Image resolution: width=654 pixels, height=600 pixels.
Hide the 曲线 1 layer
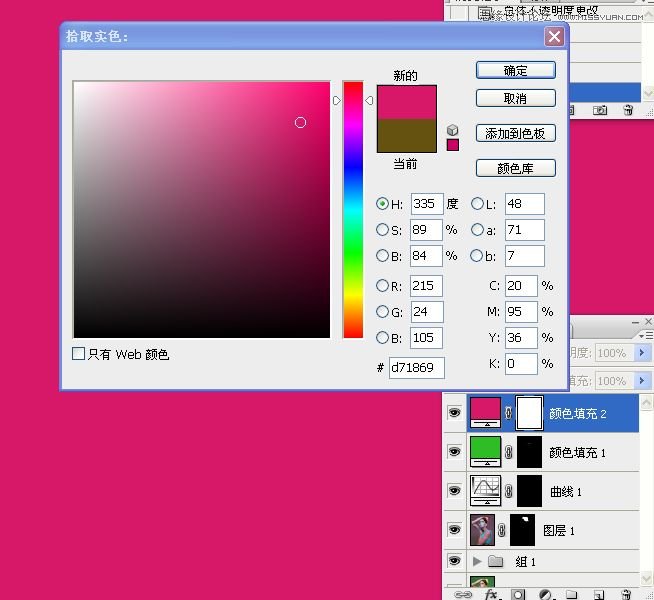[x=454, y=490]
